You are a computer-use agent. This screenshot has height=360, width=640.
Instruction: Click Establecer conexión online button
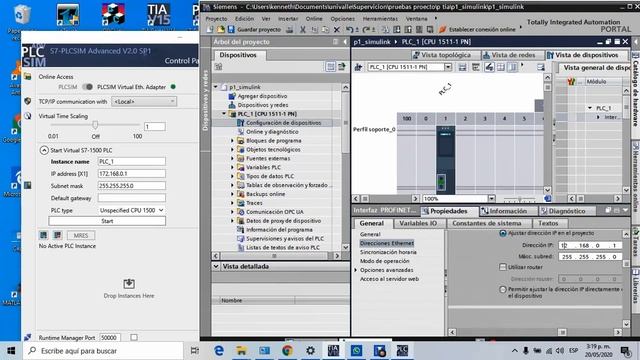(x=477, y=29)
